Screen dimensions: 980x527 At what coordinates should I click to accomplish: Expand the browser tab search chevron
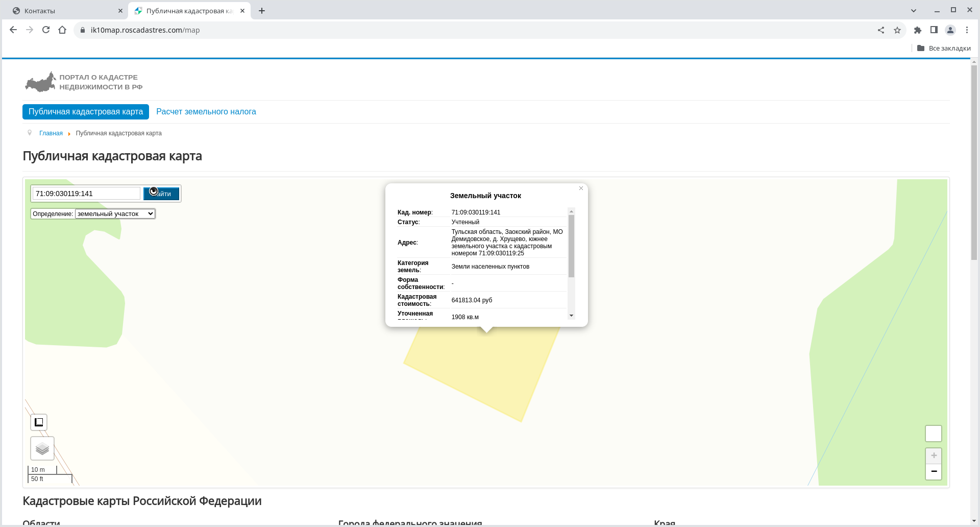914,11
